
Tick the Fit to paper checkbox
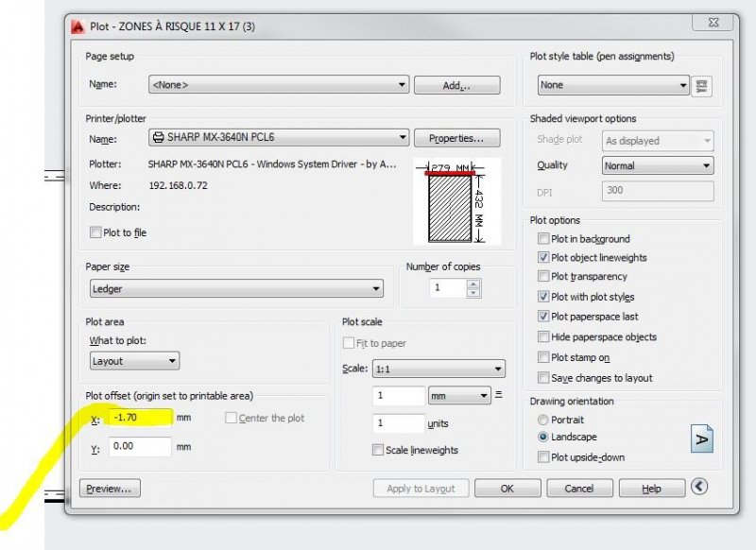coord(348,343)
